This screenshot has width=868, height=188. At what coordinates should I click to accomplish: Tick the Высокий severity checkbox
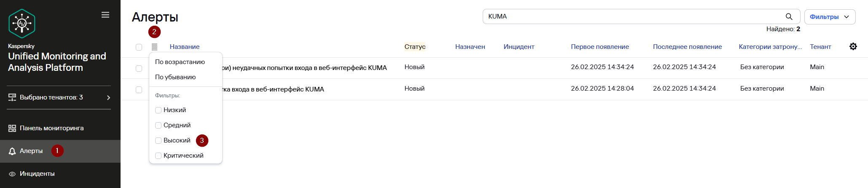pyautogui.click(x=159, y=140)
